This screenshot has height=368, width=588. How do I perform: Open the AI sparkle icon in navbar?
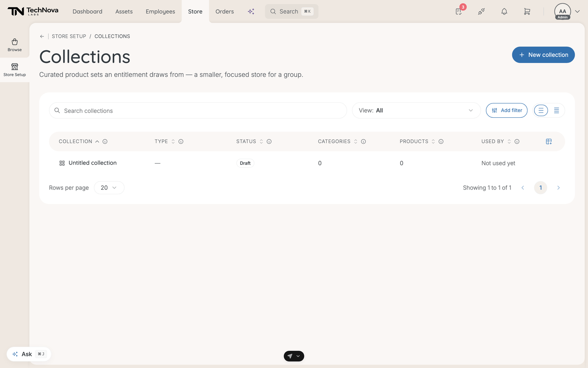pos(251,11)
